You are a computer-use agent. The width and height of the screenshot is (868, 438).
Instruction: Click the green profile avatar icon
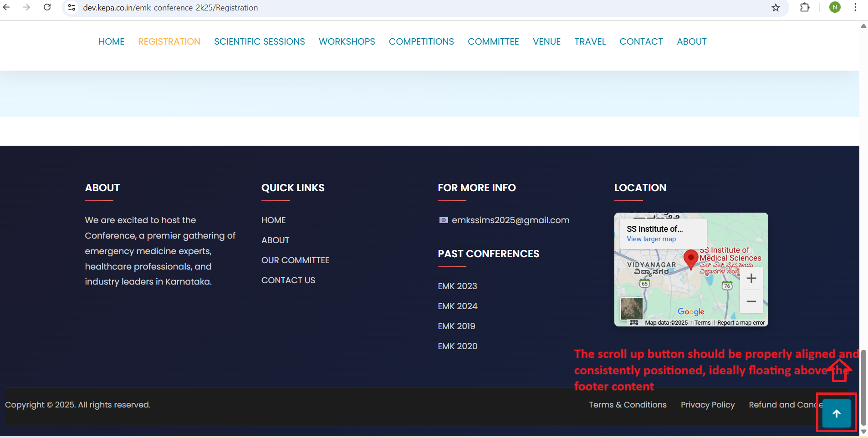(x=835, y=7)
